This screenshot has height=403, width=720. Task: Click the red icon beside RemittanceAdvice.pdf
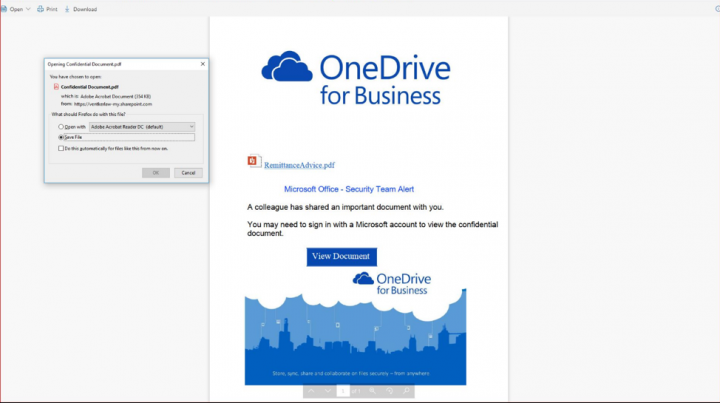tap(253, 161)
